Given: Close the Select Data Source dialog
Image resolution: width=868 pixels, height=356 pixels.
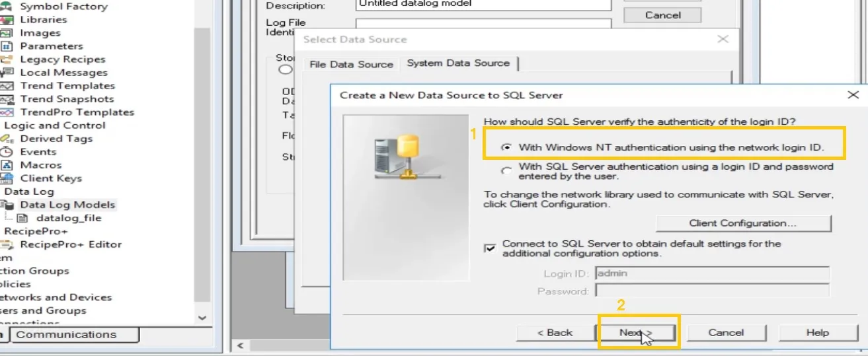Looking at the screenshot, I should coord(722,40).
